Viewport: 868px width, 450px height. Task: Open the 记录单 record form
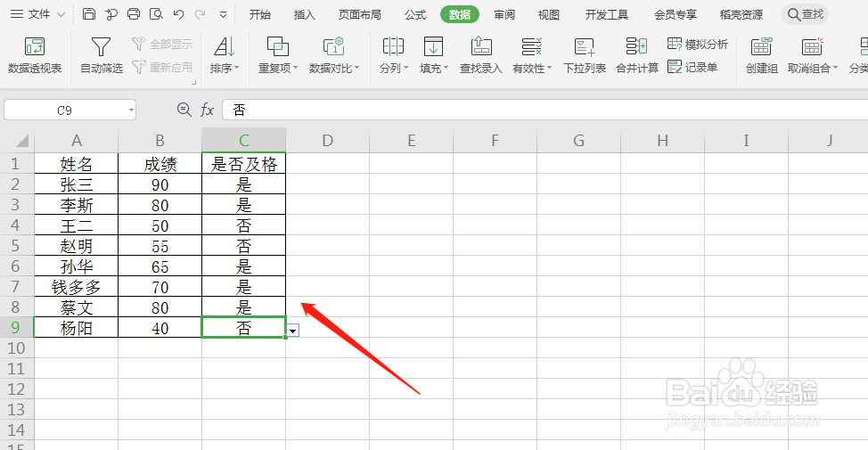tap(692, 67)
